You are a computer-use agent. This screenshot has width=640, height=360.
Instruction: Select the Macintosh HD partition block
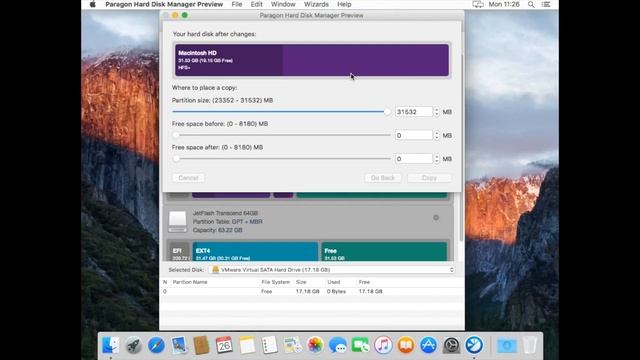click(x=312, y=60)
